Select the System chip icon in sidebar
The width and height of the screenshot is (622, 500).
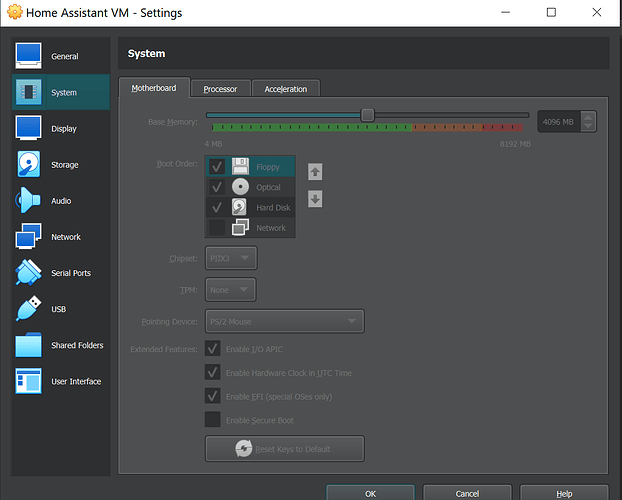pyautogui.click(x=28, y=92)
